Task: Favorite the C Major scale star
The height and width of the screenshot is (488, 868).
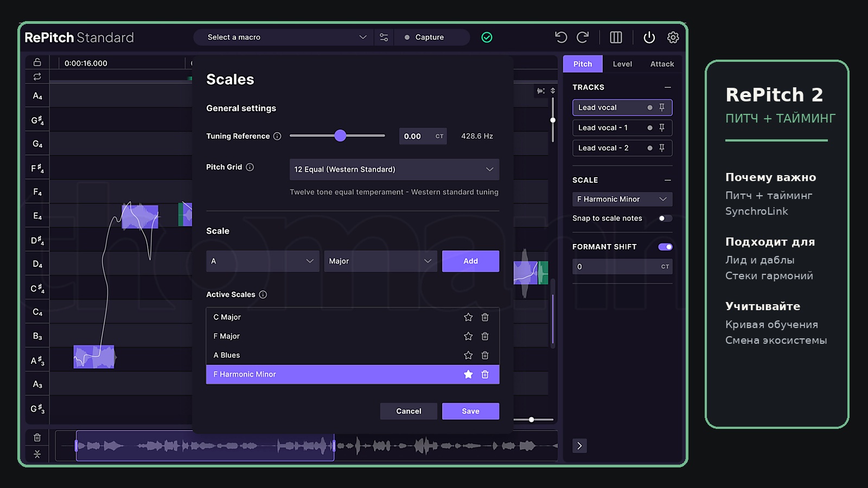Action: [x=468, y=317]
